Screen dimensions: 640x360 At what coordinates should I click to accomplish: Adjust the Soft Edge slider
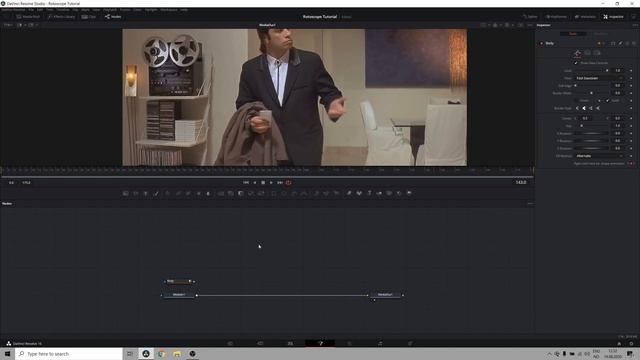tap(591, 86)
